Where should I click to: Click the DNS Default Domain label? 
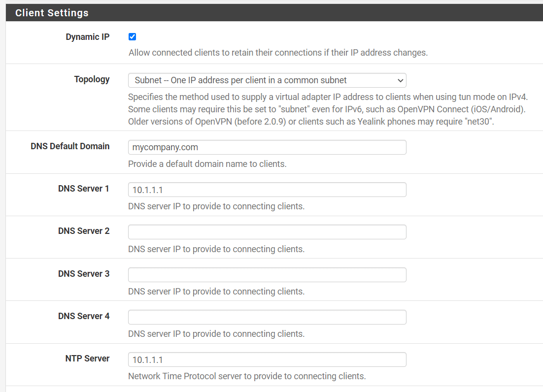[x=70, y=146]
